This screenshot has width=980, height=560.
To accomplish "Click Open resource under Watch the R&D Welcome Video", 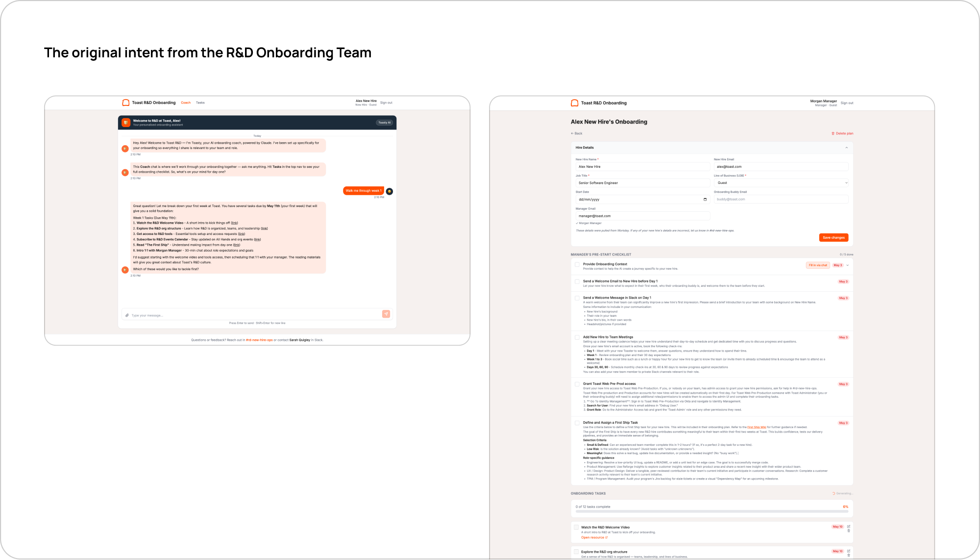I will click(594, 537).
